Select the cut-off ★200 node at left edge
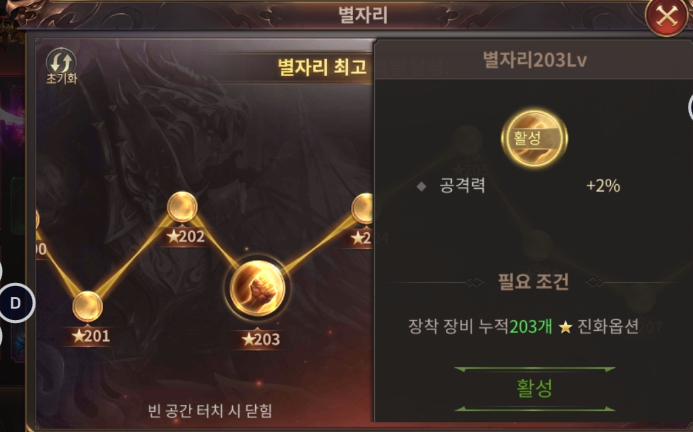This screenshot has height=432, width=693. [x=37, y=220]
